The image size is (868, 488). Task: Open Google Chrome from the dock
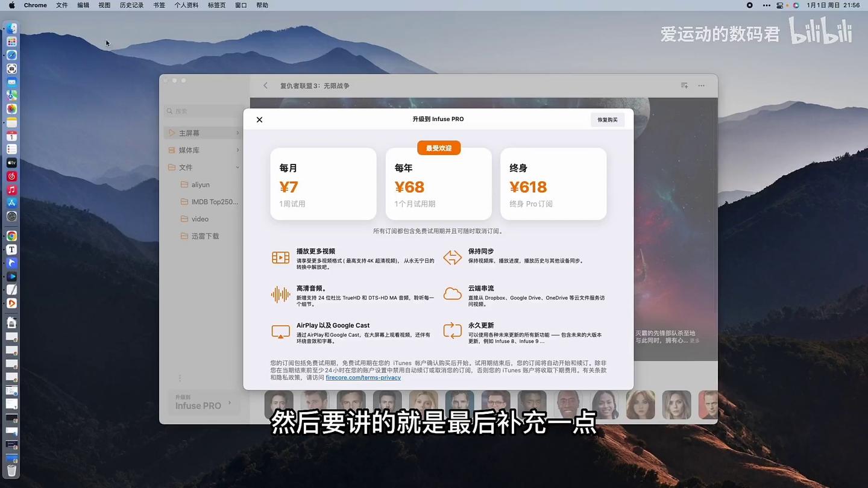pyautogui.click(x=11, y=236)
